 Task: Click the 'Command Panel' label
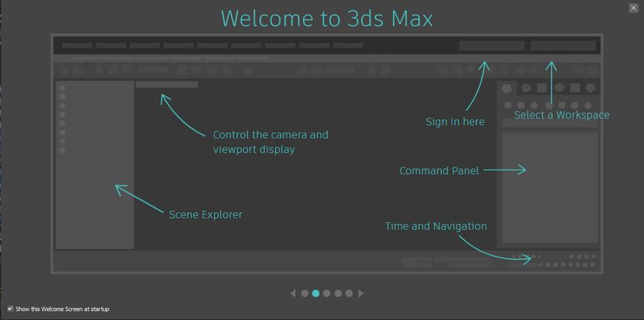[439, 170]
